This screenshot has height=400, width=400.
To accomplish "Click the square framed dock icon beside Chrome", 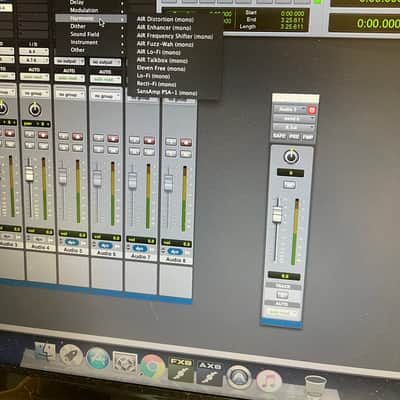I will pyautogui.click(x=125, y=362).
